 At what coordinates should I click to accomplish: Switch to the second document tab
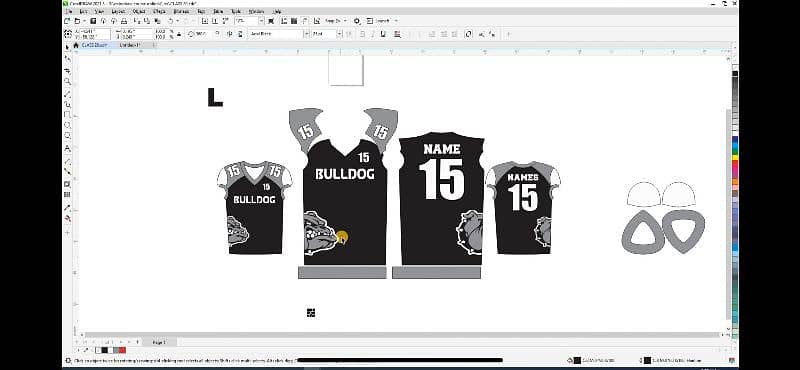(130, 45)
